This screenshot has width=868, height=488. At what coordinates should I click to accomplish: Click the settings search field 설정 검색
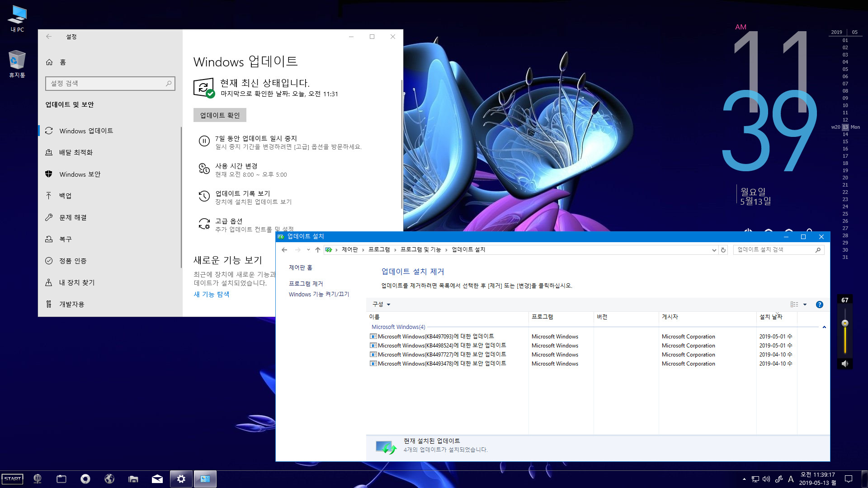coord(110,84)
